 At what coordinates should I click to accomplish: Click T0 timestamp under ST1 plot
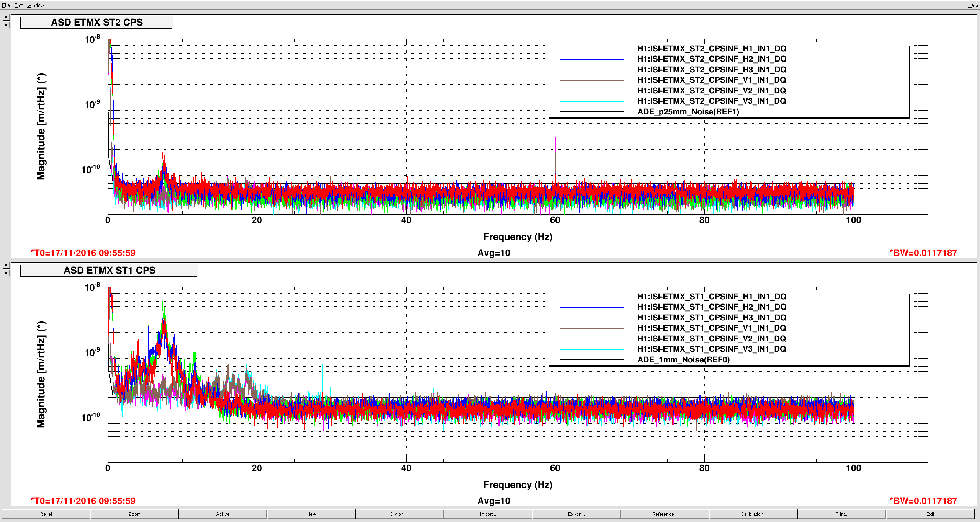83,501
